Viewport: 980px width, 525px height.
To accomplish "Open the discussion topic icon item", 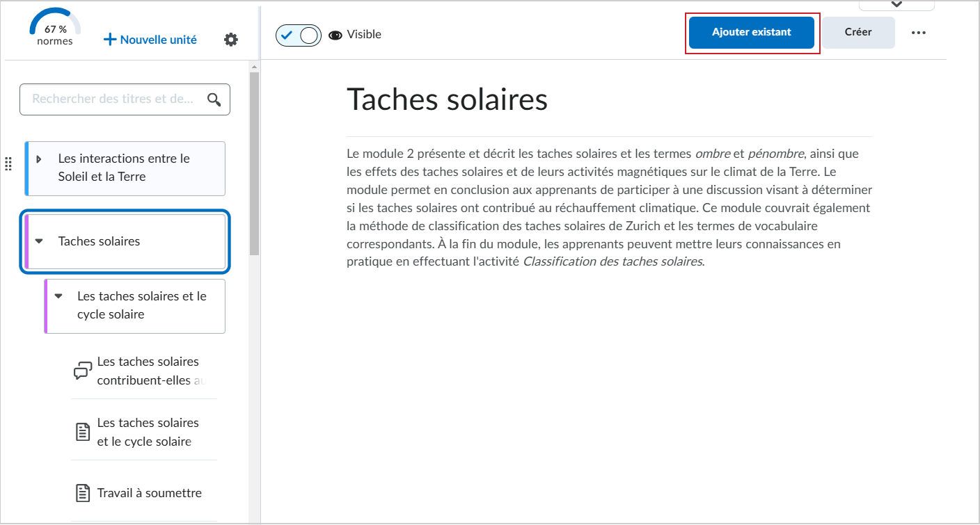I will pyautogui.click(x=83, y=371).
